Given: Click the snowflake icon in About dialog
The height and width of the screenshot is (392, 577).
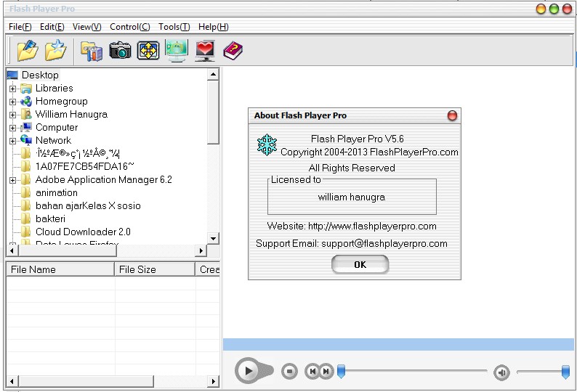Looking at the screenshot, I should [x=267, y=144].
